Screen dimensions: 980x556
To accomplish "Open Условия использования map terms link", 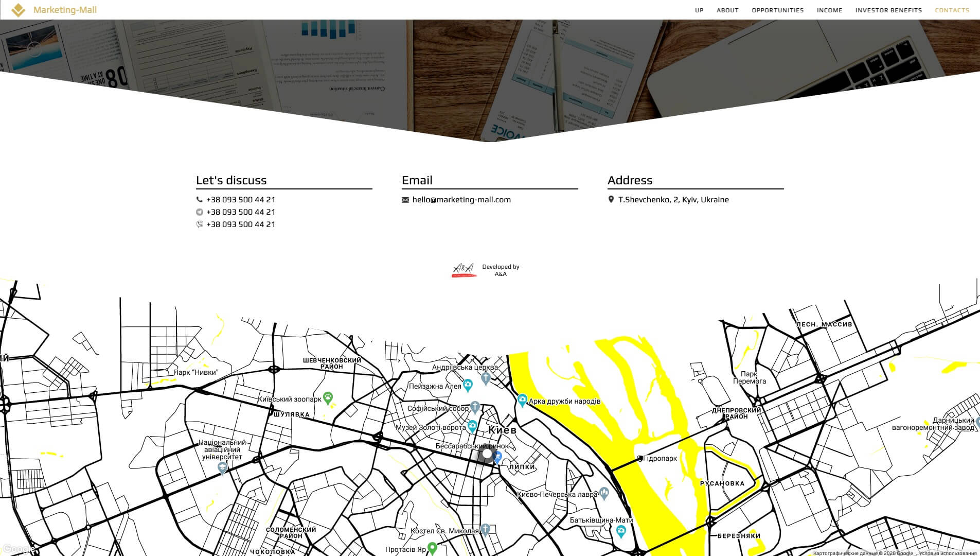I will [x=948, y=553].
